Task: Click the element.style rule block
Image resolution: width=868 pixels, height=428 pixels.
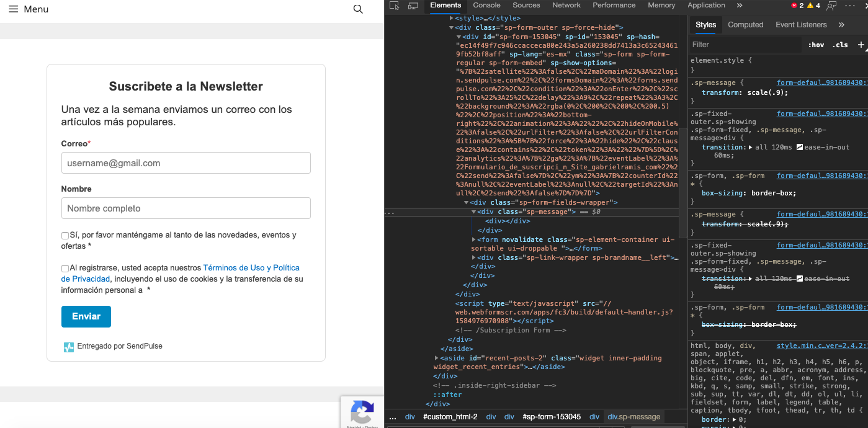Action: (777, 65)
